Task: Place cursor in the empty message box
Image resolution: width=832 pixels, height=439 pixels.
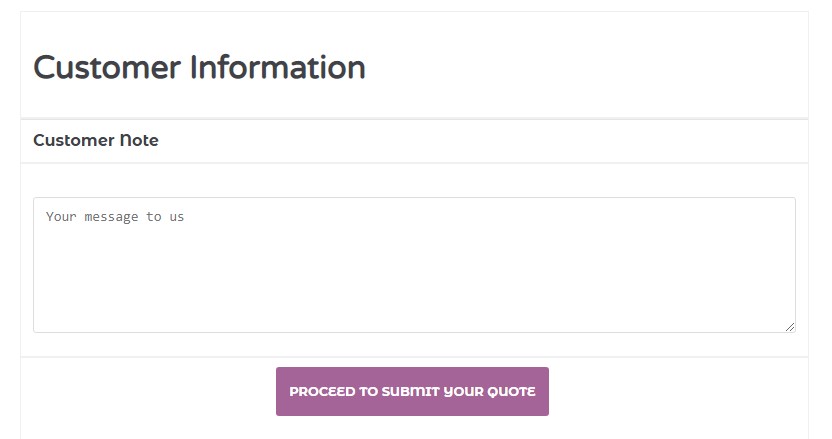Action: pyautogui.click(x=414, y=270)
